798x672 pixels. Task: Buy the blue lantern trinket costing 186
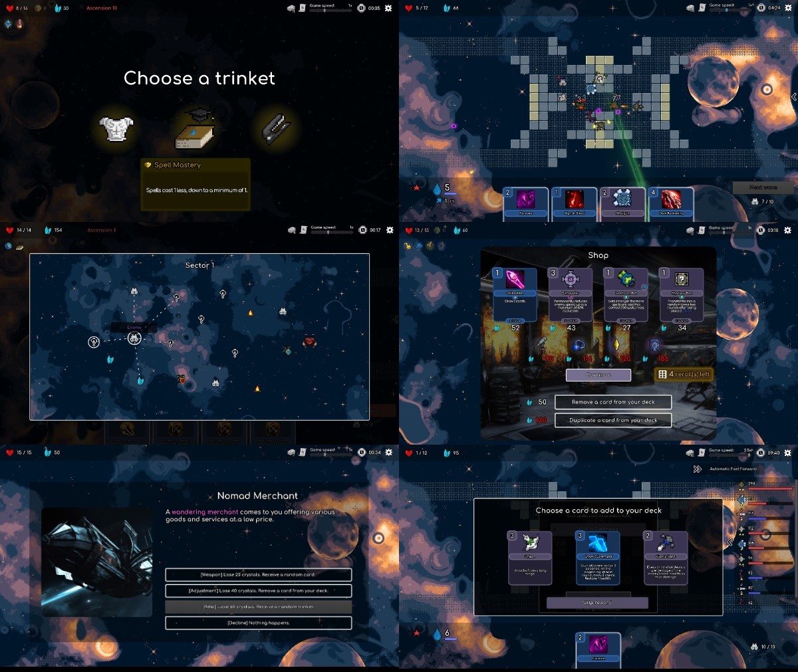(654, 345)
